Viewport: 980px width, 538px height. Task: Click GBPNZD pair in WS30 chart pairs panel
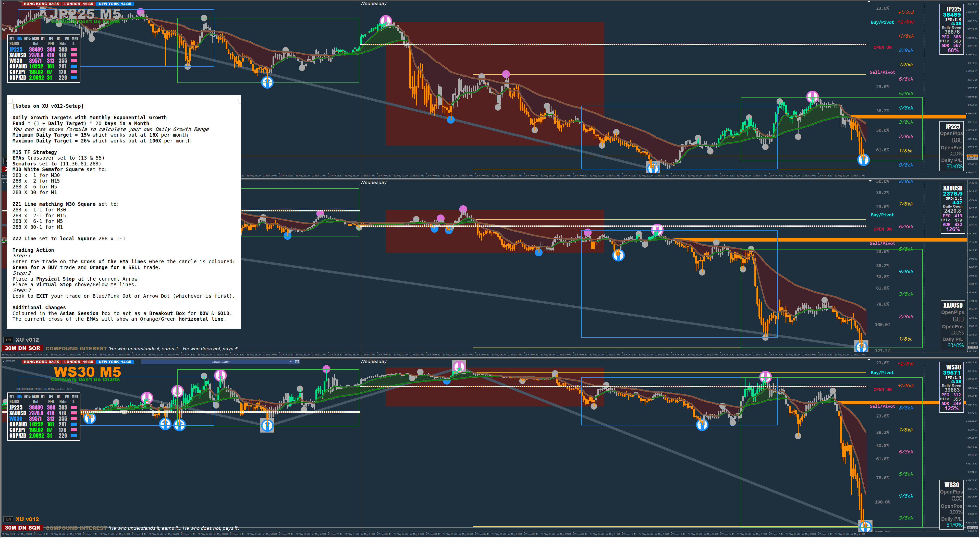[18, 436]
